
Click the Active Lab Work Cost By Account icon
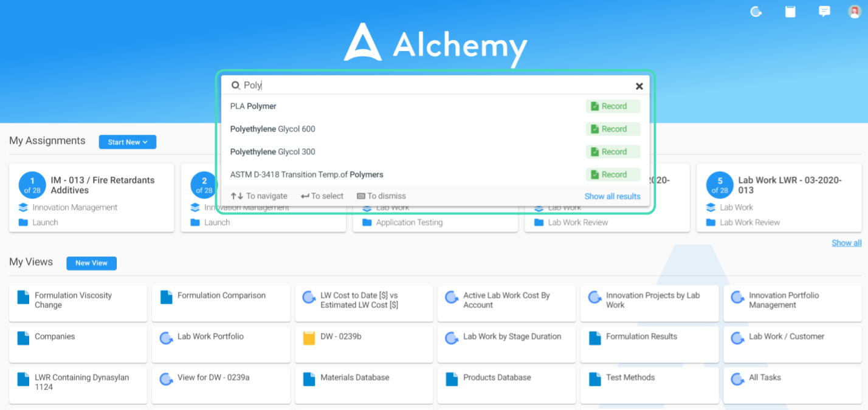(x=452, y=297)
